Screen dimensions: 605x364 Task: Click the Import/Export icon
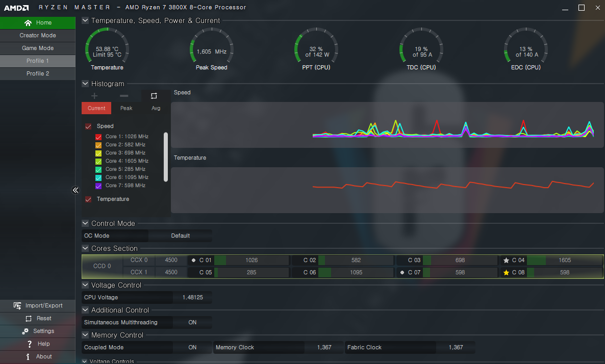point(17,306)
